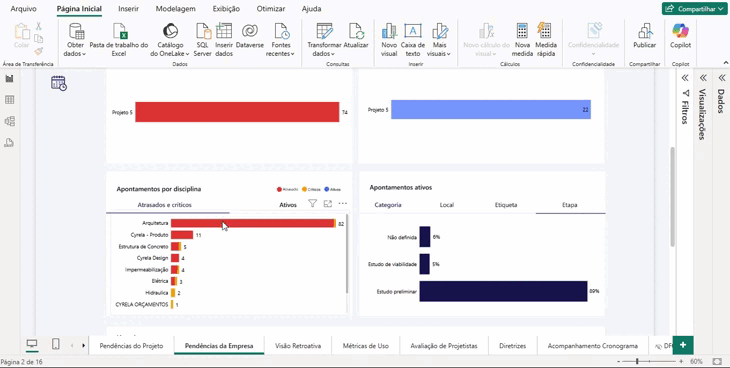This screenshot has height=368, width=730.
Task: Expand the Filtros pane
Action: (x=684, y=78)
